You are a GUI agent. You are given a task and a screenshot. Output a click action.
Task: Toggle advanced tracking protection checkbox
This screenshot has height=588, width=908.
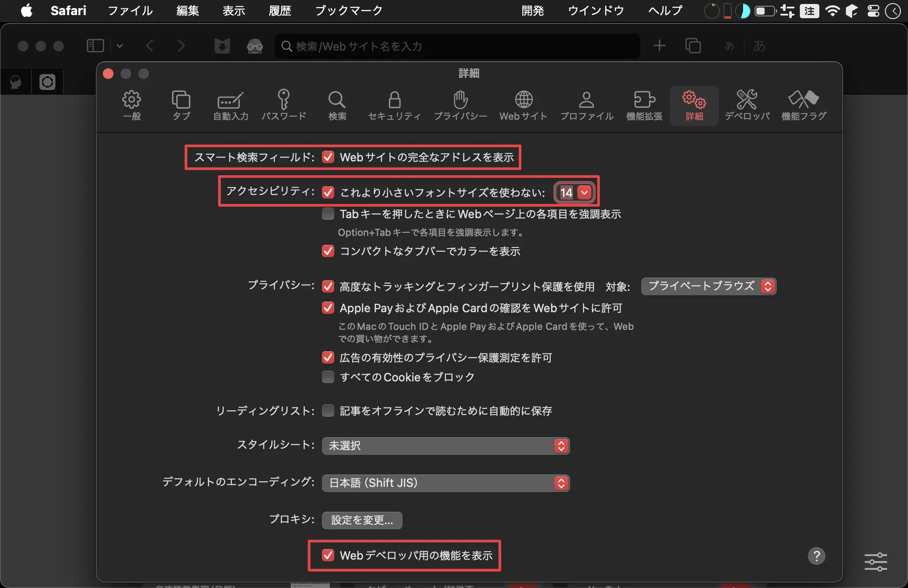point(328,286)
